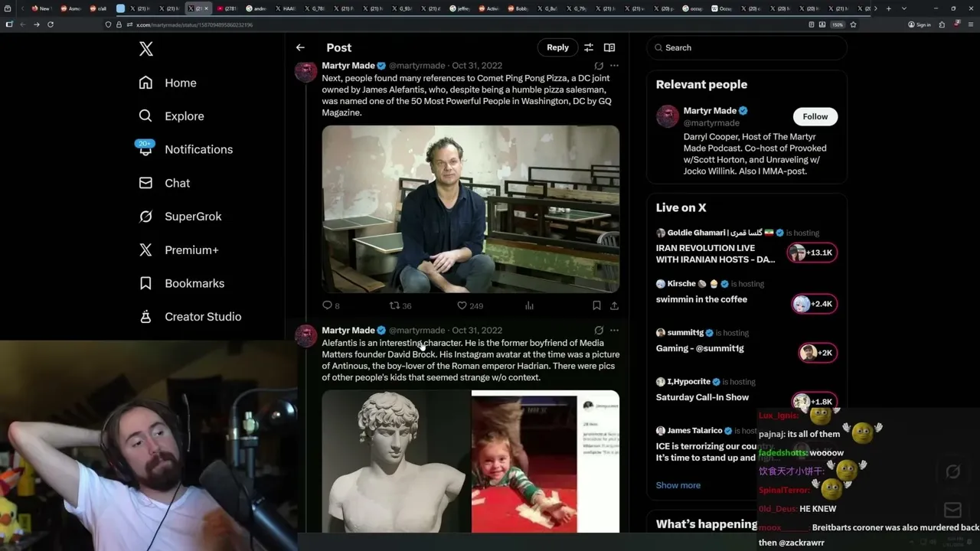Bookmark this page with the star icon
The height and width of the screenshot is (551, 980).
[853, 24]
